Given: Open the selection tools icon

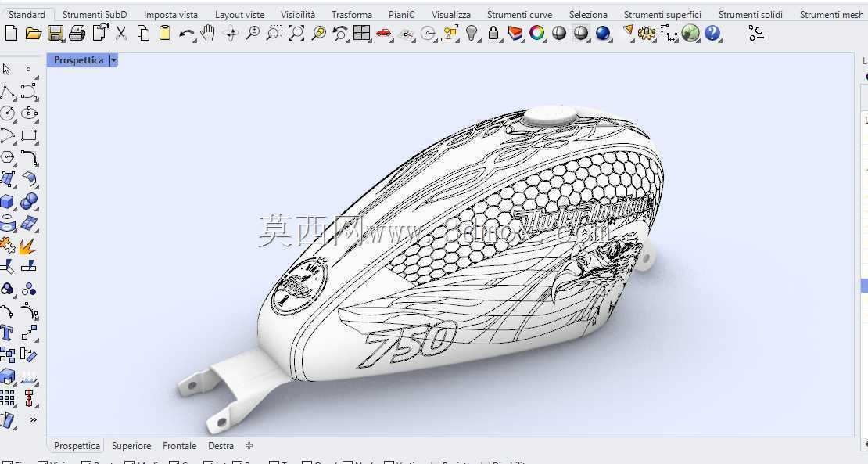Looking at the screenshot, I should point(450,34).
